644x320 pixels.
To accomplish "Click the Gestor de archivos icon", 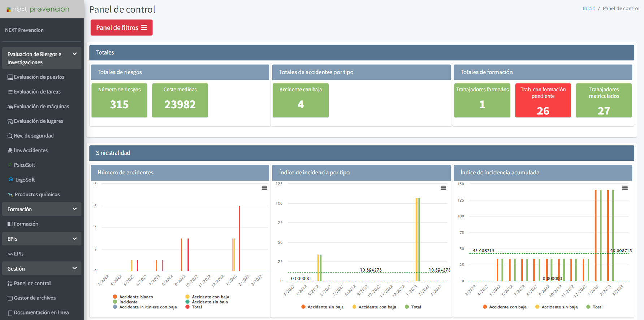I will point(10,298).
